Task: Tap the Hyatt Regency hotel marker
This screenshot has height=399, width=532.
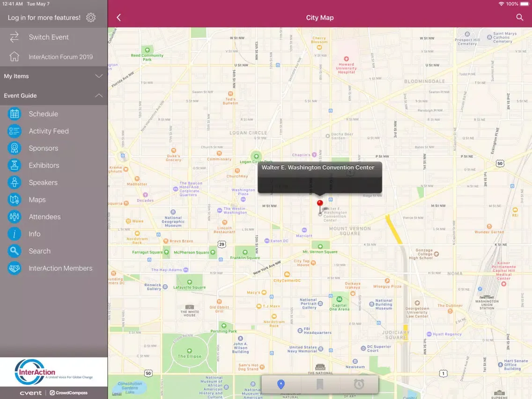Action: 429,334
